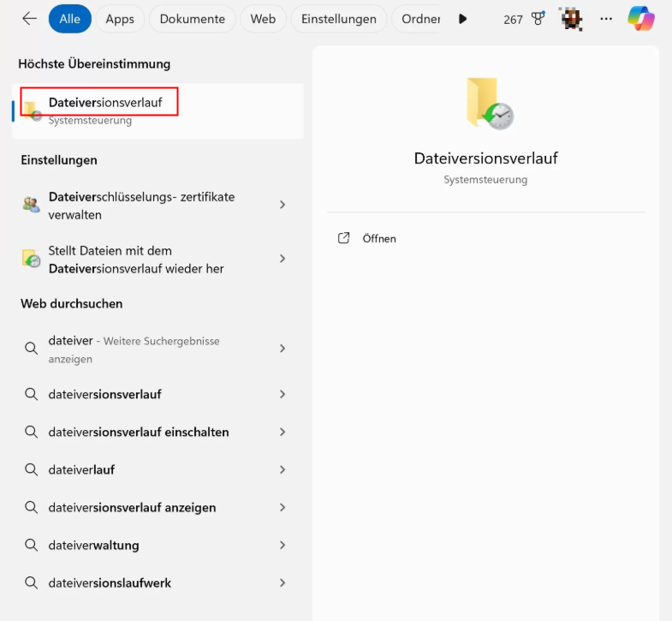Expand Dateiverschlüsselungszertifikate verwalten chevron

[x=282, y=205]
